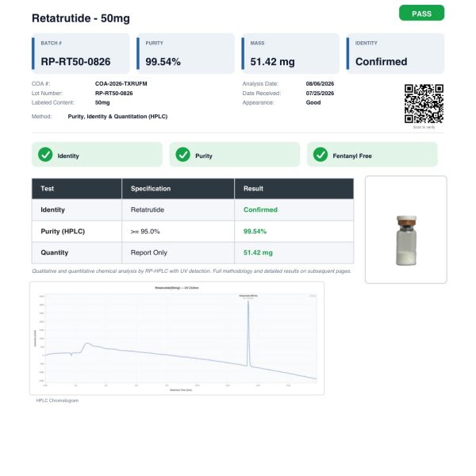This screenshot has width=476, height=476.
Task: Click the Fentanyl Free checkmark icon
Action: 321,155
